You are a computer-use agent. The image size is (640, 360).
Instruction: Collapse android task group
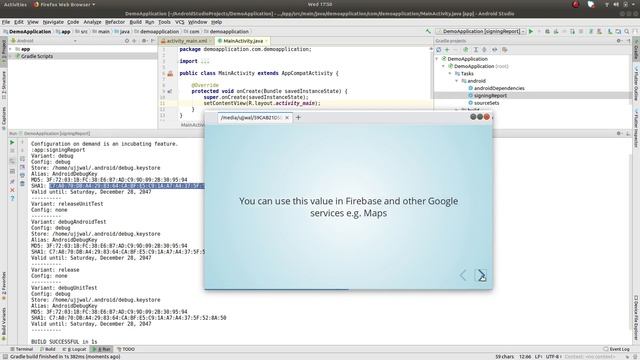pos(457,81)
